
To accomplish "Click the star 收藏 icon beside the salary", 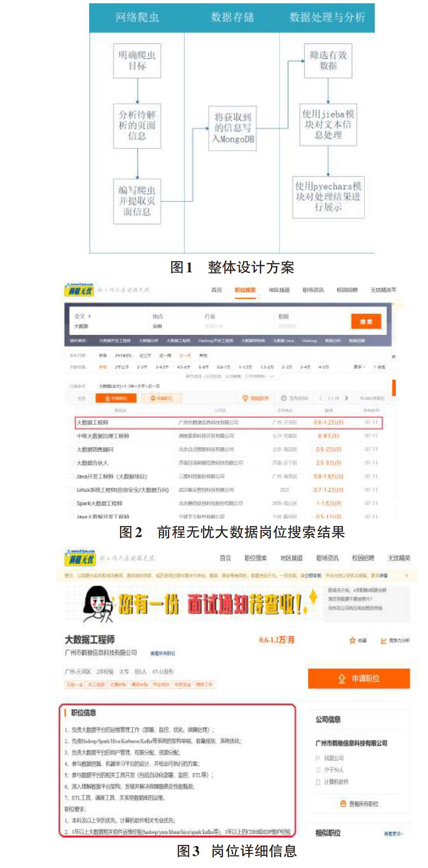I will coord(352,640).
